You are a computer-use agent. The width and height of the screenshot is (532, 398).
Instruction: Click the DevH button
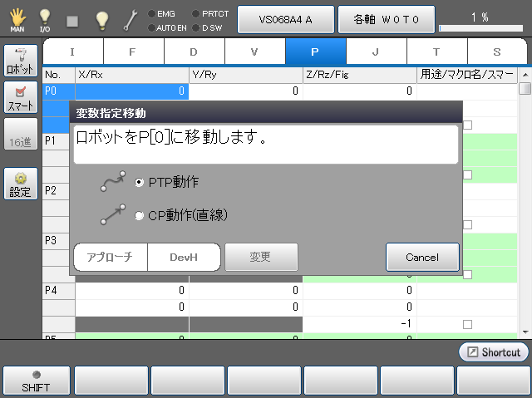tap(183, 258)
